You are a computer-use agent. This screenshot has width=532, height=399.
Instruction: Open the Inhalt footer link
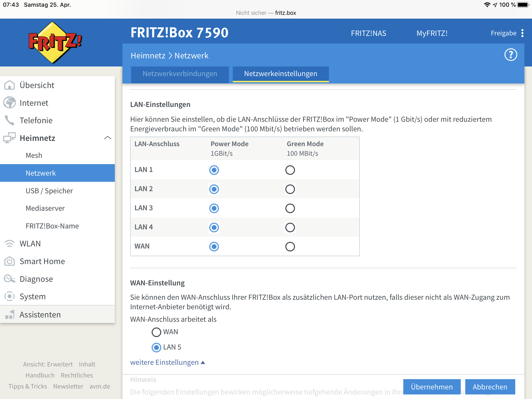point(87,364)
